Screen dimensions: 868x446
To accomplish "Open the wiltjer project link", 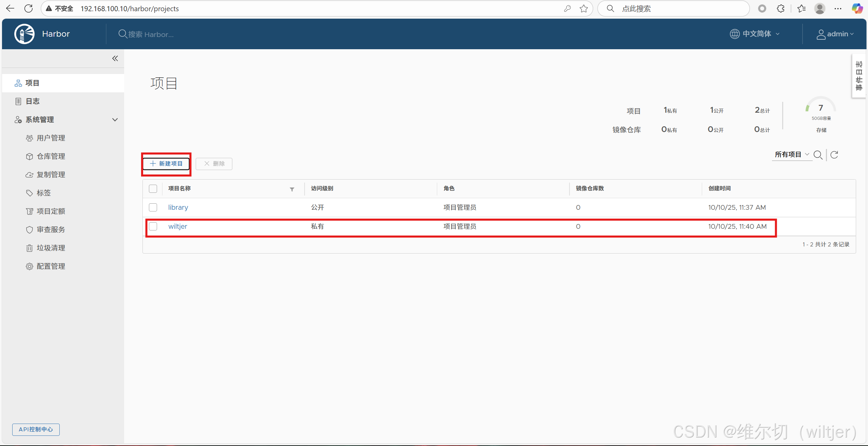I will [x=177, y=226].
